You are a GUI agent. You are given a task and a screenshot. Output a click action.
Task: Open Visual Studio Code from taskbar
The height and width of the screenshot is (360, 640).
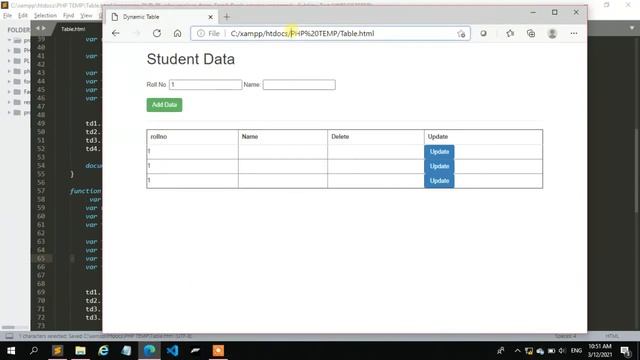coord(173,351)
